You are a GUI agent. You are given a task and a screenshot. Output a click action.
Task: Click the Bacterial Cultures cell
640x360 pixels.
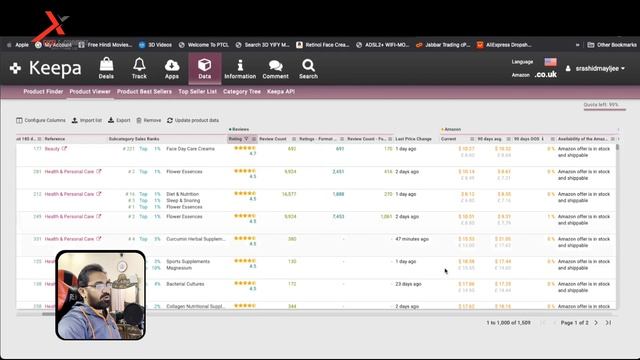[x=185, y=284]
